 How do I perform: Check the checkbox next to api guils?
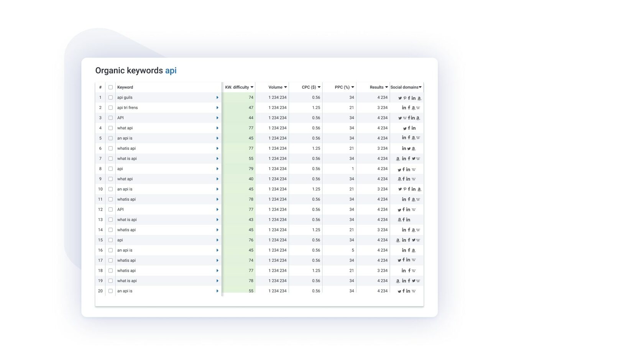tap(110, 97)
